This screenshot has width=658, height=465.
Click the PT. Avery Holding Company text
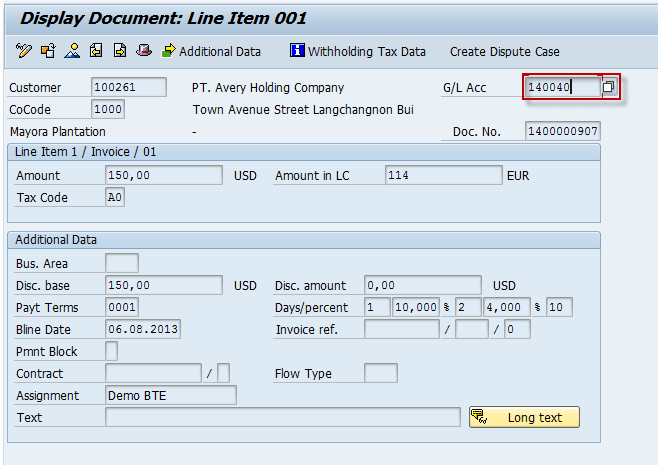(x=268, y=87)
